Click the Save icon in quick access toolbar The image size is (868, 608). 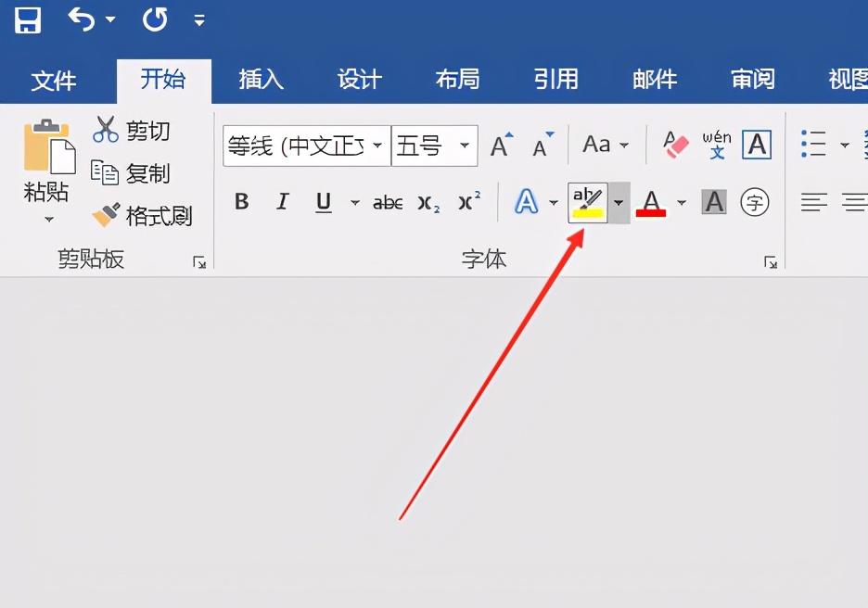[28, 19]
